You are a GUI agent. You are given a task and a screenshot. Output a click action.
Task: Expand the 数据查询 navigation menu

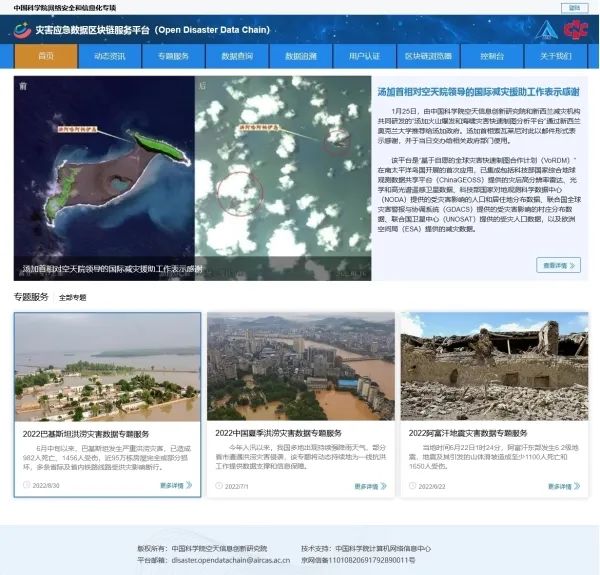[237, 56]
